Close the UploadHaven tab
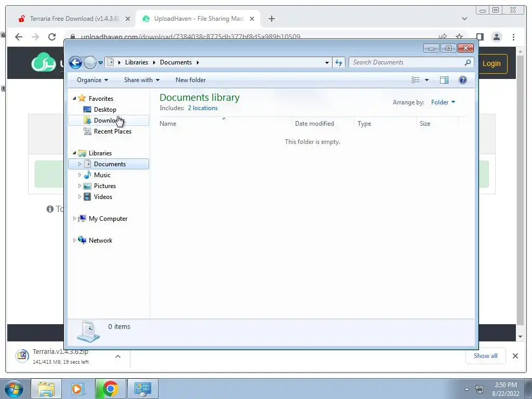The width and height of the screenshot is (532, 399). click(x=252, y=19)
